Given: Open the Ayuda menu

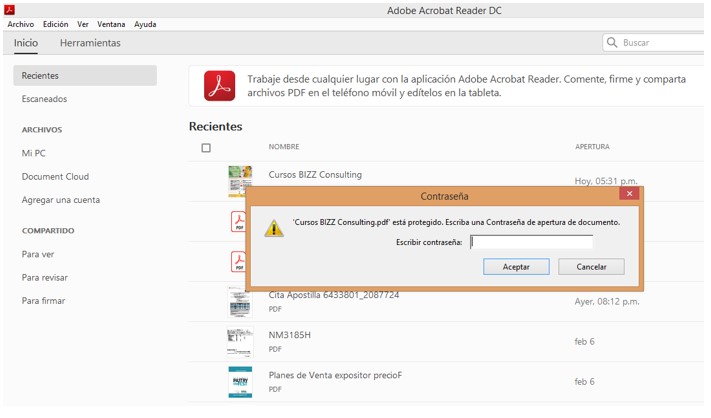Looking at the screenshot, I should click(145, 24).
